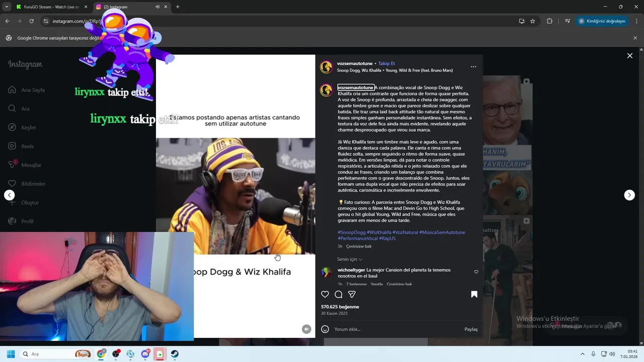
Task: Open Steam from the taskbar
Action: point(175,354)
